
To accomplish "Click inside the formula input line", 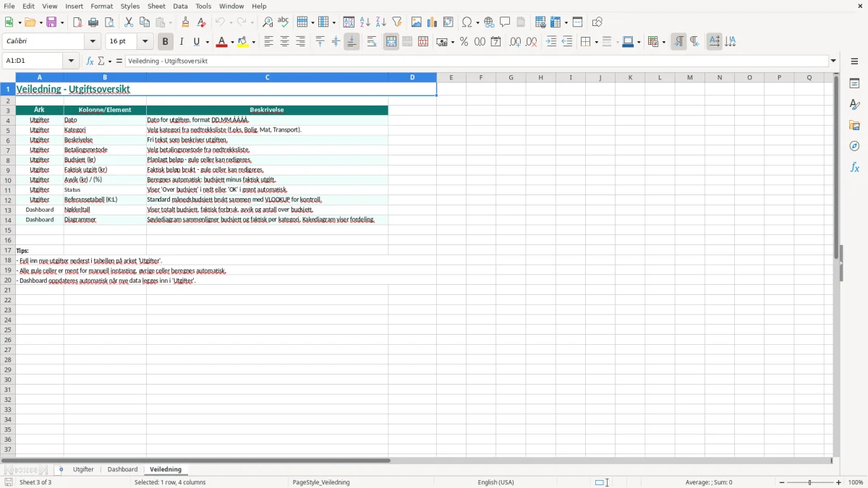I will click(477, 61).
